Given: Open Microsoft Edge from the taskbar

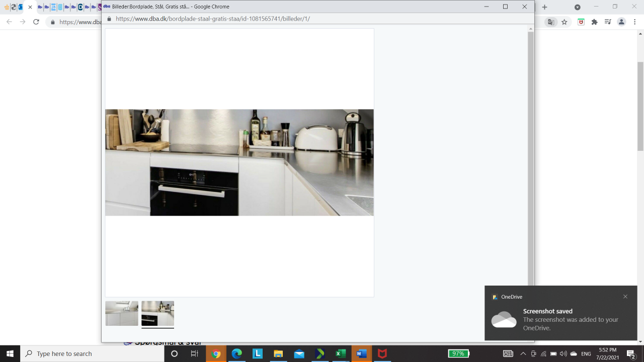Looking at the screenshot, I should (237, 353).
